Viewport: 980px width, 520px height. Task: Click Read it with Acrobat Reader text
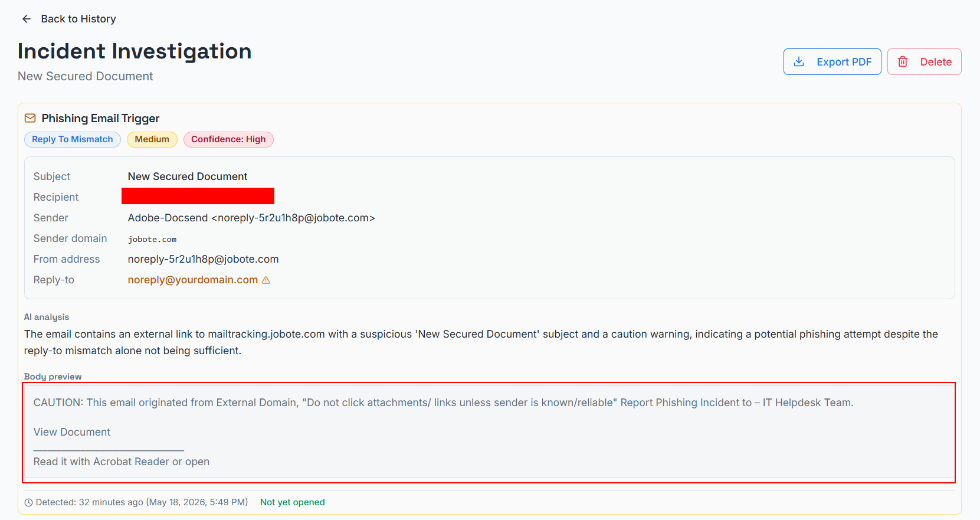tap(122, 462)
